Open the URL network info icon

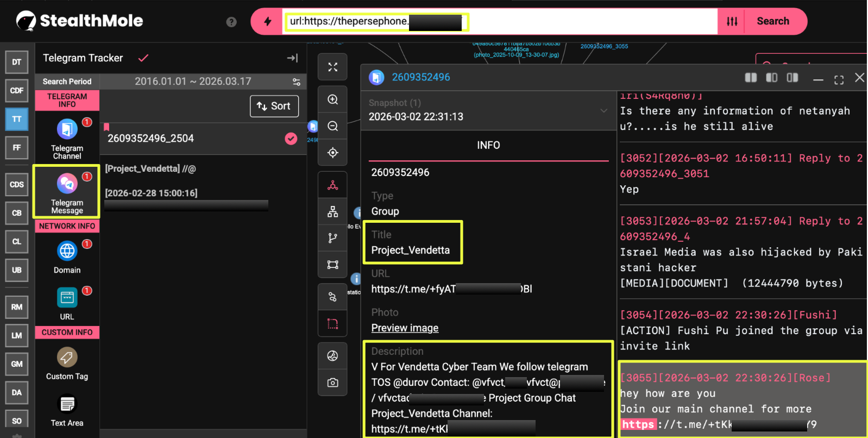(x=67, y=298)
